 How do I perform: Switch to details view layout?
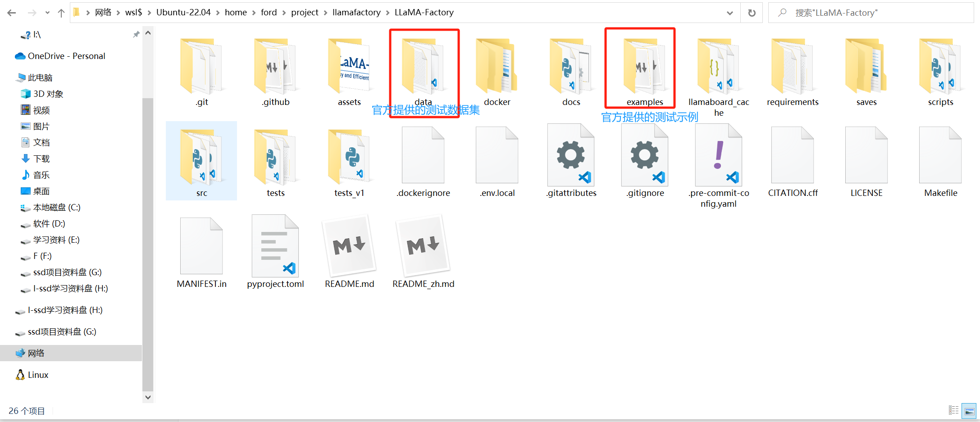953,410
